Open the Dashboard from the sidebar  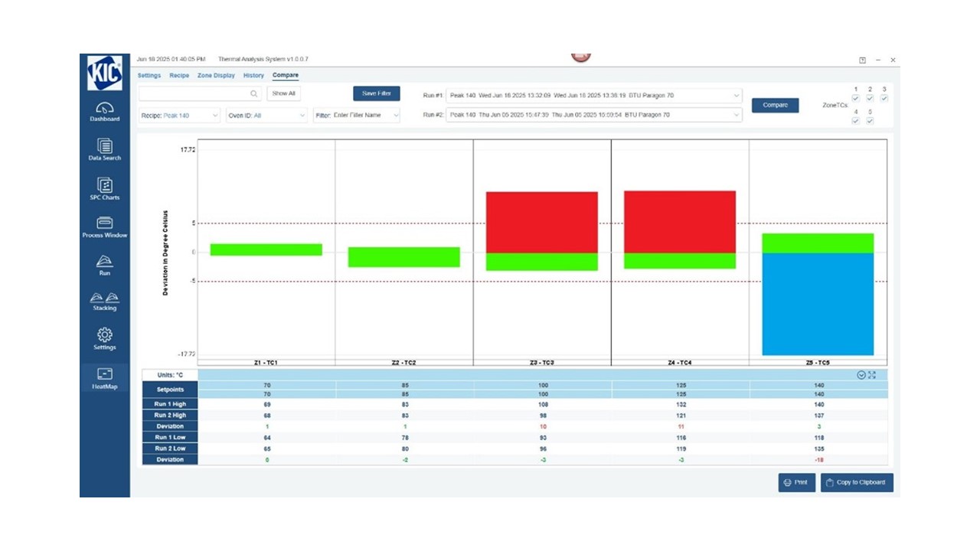coord(105,113)
